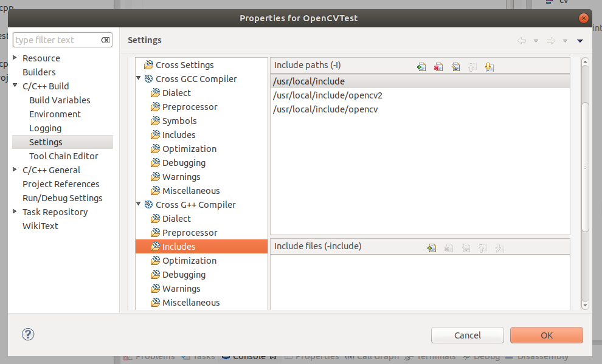Open Preprocessor under Cross G++ Compiler
Screen dimensions: 602x364
(x=190, y=233)
